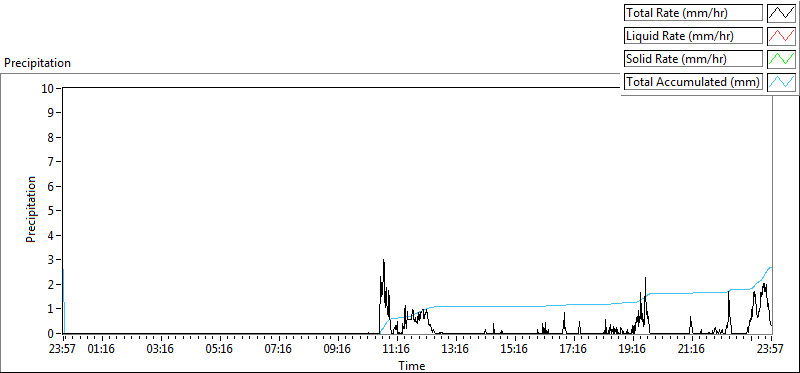
Task: Click the Time x-axis label
Action: pyautogui.click(x=411, y=366)
